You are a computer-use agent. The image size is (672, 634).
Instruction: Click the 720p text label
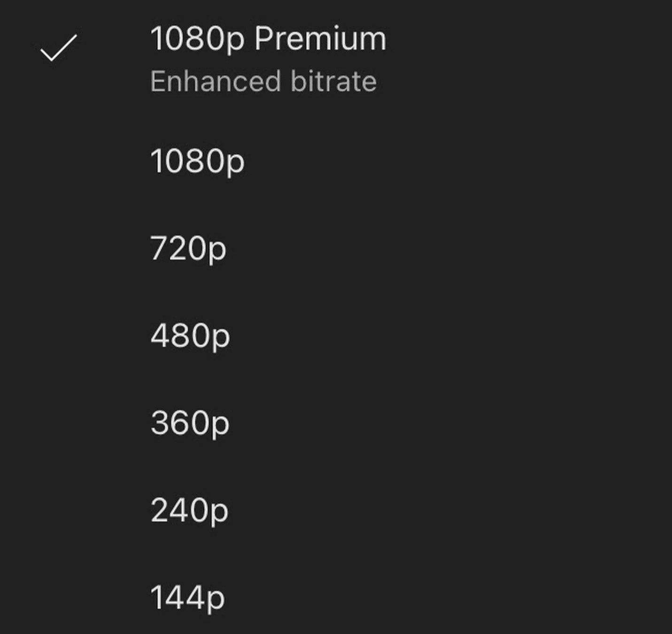188,249
